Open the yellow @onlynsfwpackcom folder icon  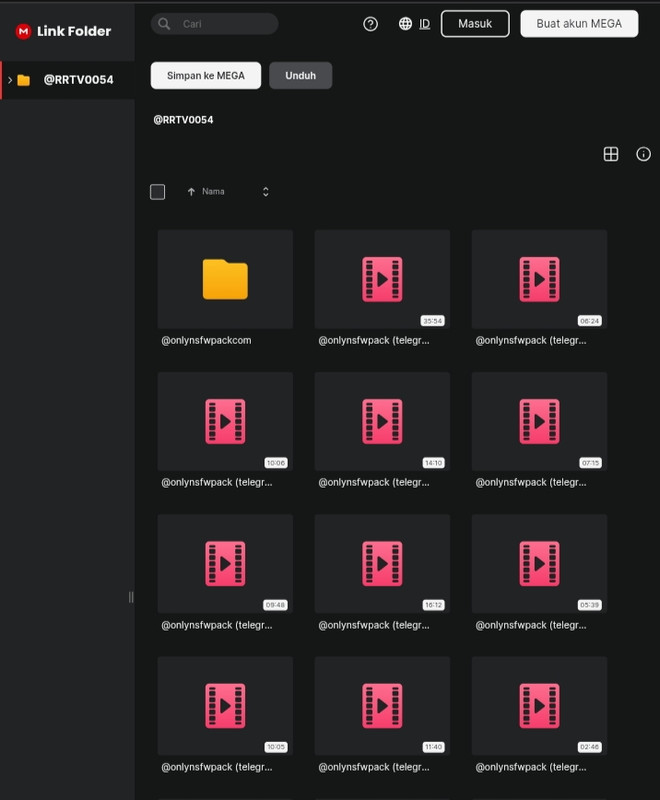[x=225, y=279]
